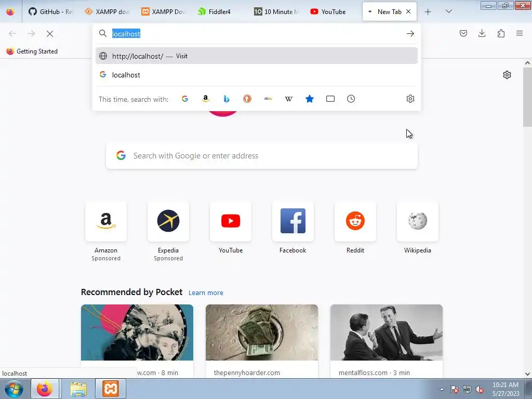Search this time with Amazon
Viewport: 532px width, 399px height.
[206, 99]
